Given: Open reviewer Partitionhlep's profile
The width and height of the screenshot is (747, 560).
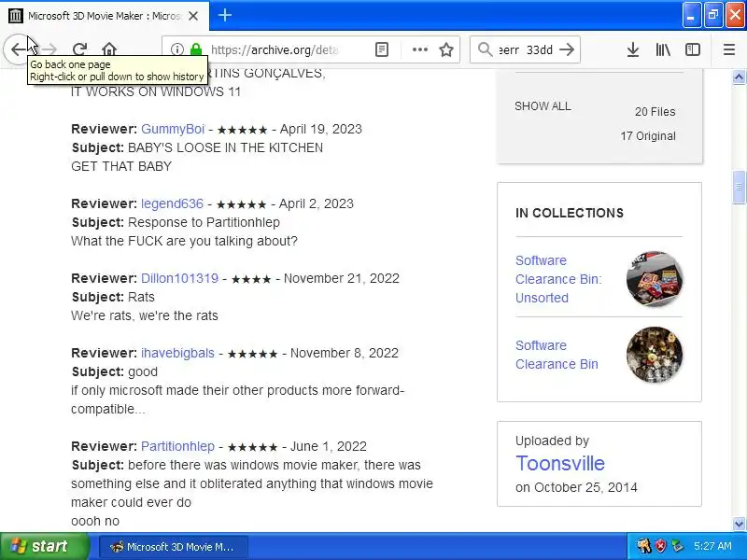Looking at the screenshot, I should [177, 446].
